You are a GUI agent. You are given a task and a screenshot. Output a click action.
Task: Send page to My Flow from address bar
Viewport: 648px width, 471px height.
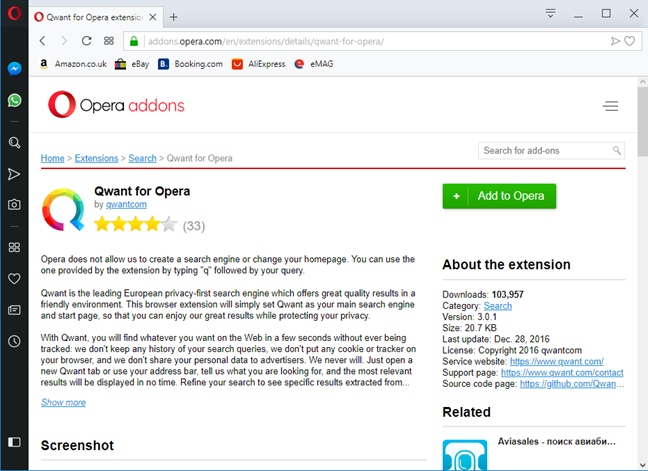click(615, 41)
